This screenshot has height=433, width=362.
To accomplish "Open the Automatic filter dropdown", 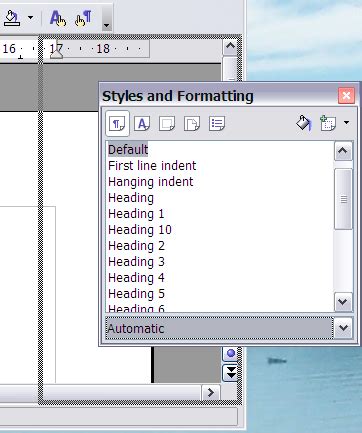I will pos(343,328).
